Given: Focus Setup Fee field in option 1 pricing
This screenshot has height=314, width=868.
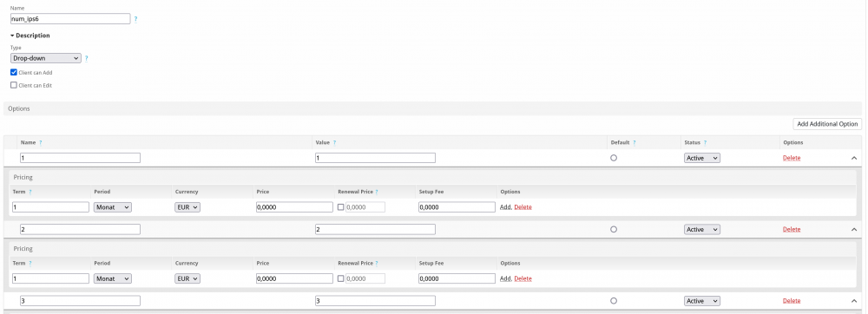Looking at the screenshot, I should [x=457, y=207].
